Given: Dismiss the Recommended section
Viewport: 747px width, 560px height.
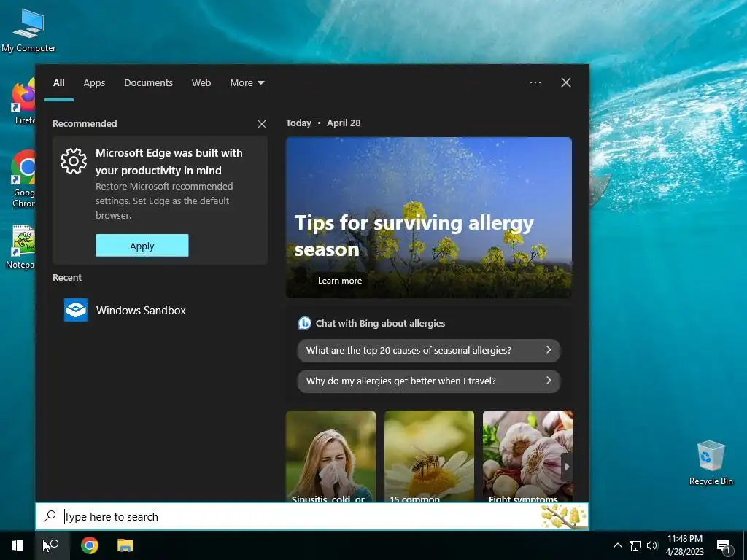Looking at the screenshot, I should [262, 124].
